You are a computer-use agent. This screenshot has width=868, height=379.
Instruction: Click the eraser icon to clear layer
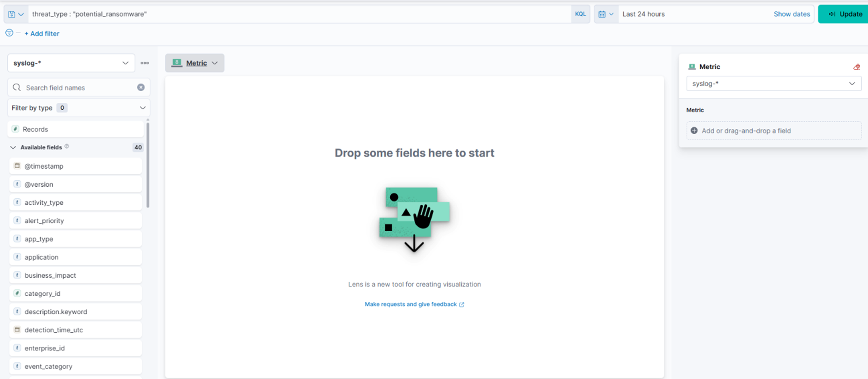click(x=857, y=67)
